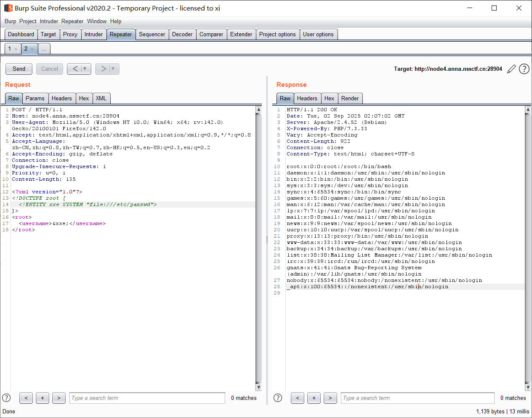The image size is (532, 418).
Task: Previous match button in response search
Action: coord(298,398)
